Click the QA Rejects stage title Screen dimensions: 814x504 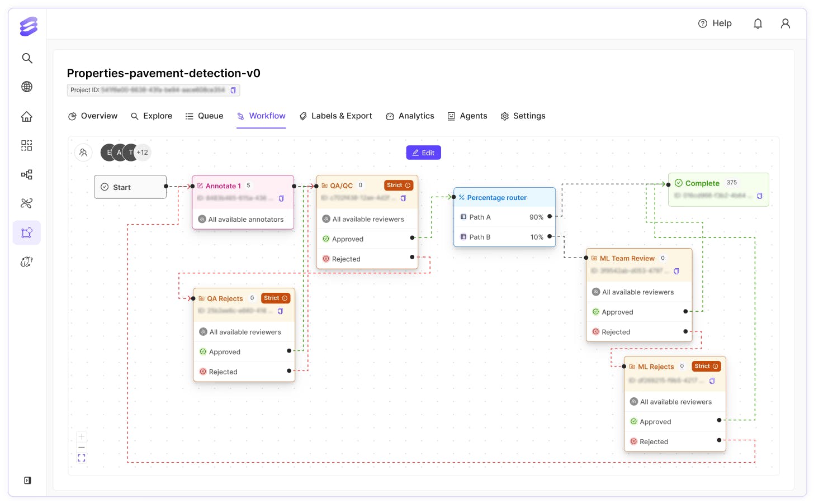tap(225, 299)
